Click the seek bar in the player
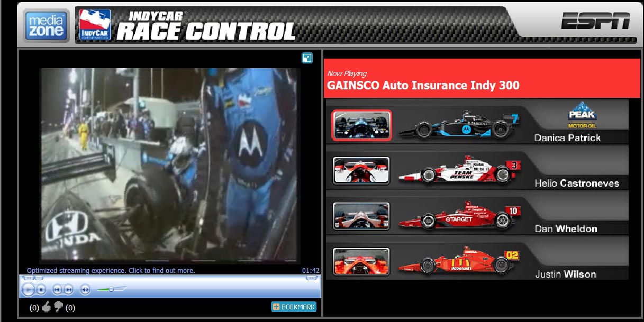The height and width of the screenshot is (322, 644). click(170, 278)
